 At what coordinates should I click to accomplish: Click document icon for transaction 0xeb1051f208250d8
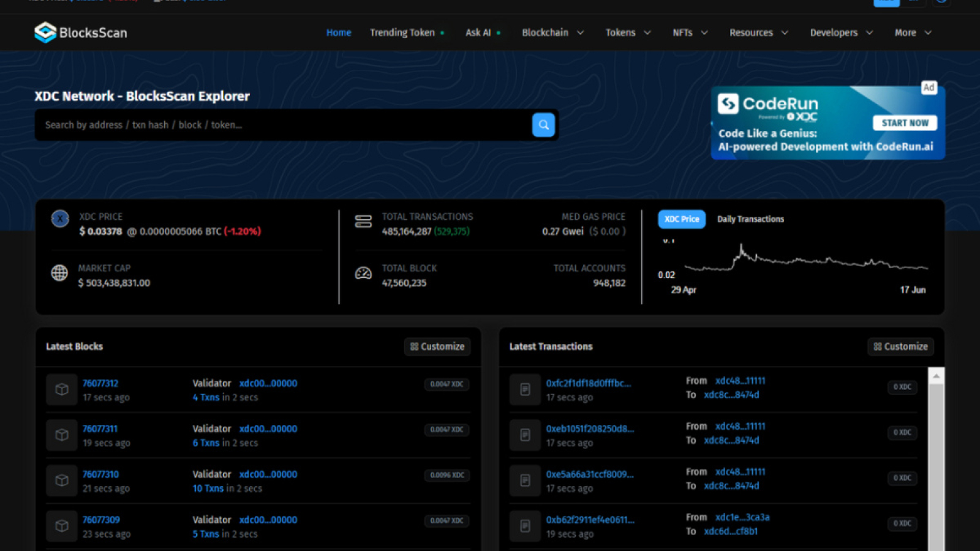(x=525, y=435)
